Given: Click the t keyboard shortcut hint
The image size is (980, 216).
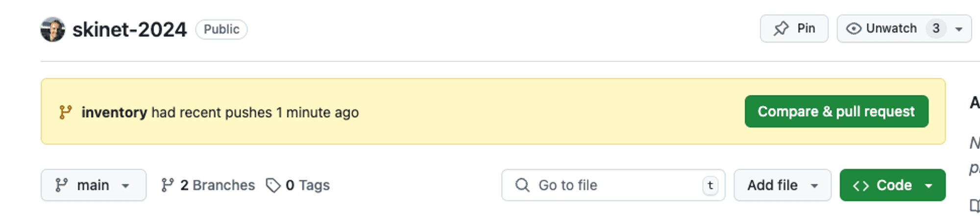Looking at the screenshot, I should [x=710, y=185].
